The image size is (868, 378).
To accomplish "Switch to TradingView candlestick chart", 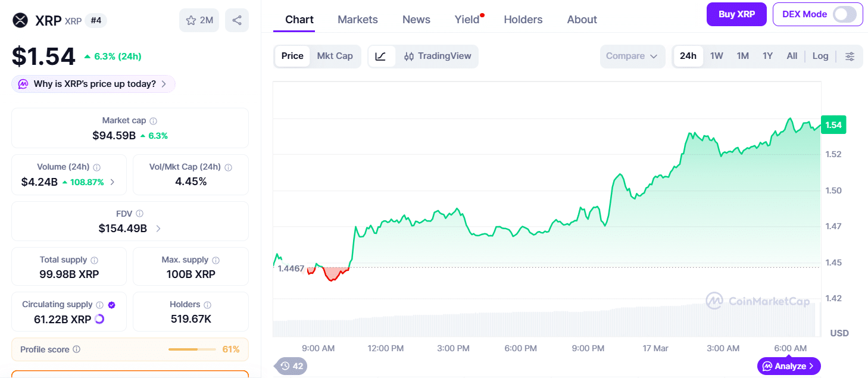I will coord(438,57).
